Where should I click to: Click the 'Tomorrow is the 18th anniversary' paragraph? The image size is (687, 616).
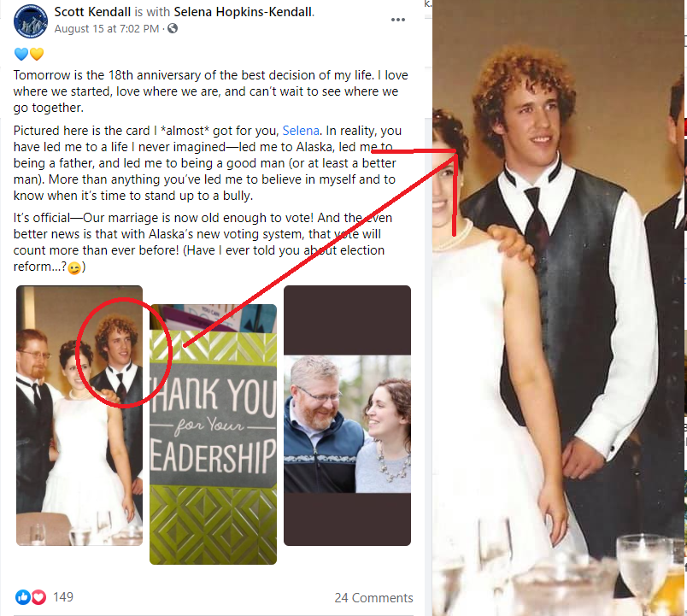point(211,91)
